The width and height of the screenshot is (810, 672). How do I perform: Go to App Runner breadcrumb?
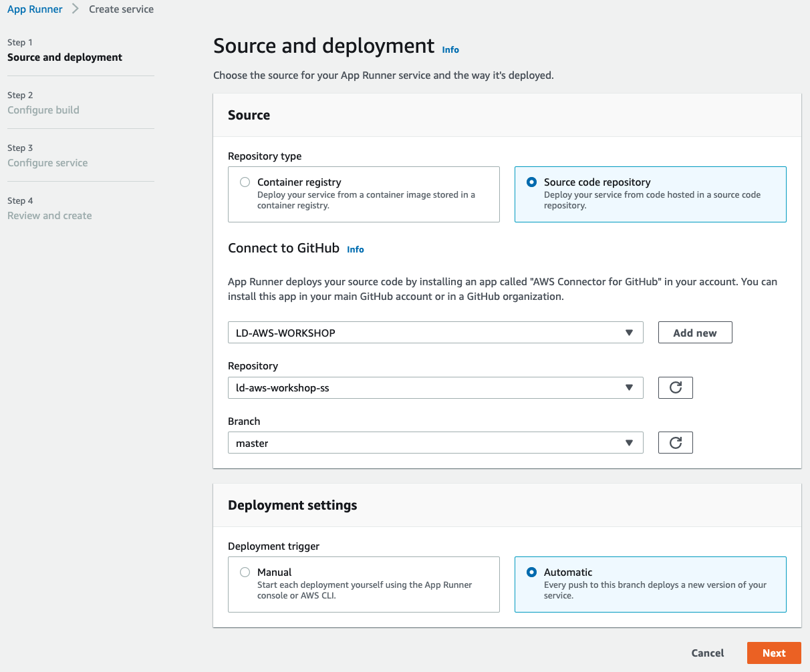(35, 9)
